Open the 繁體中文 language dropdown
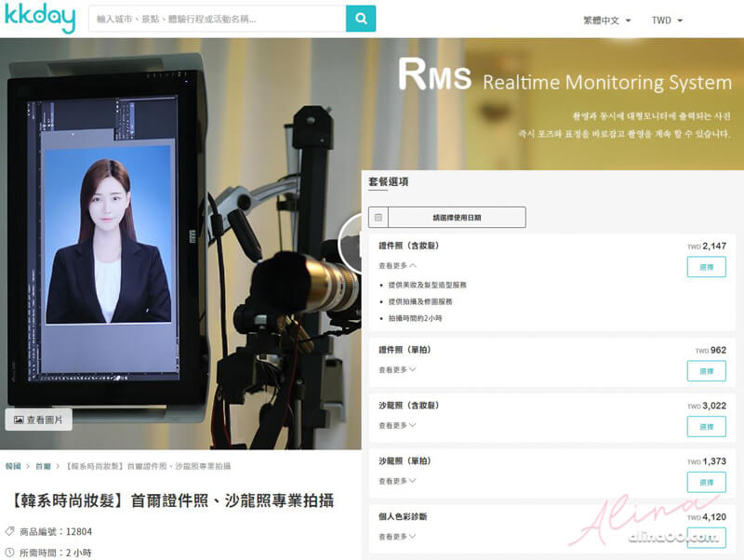This screenshot has width=744, height=560. 607,20
